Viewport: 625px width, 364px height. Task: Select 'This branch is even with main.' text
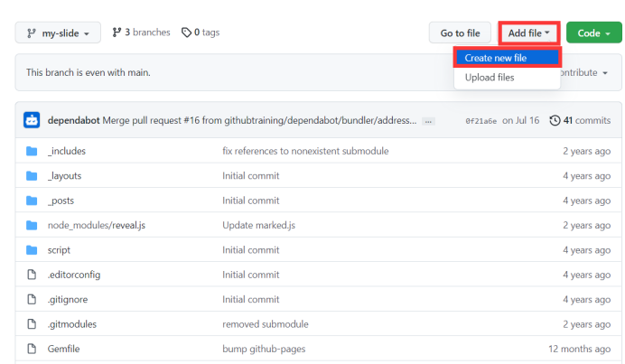89,72
